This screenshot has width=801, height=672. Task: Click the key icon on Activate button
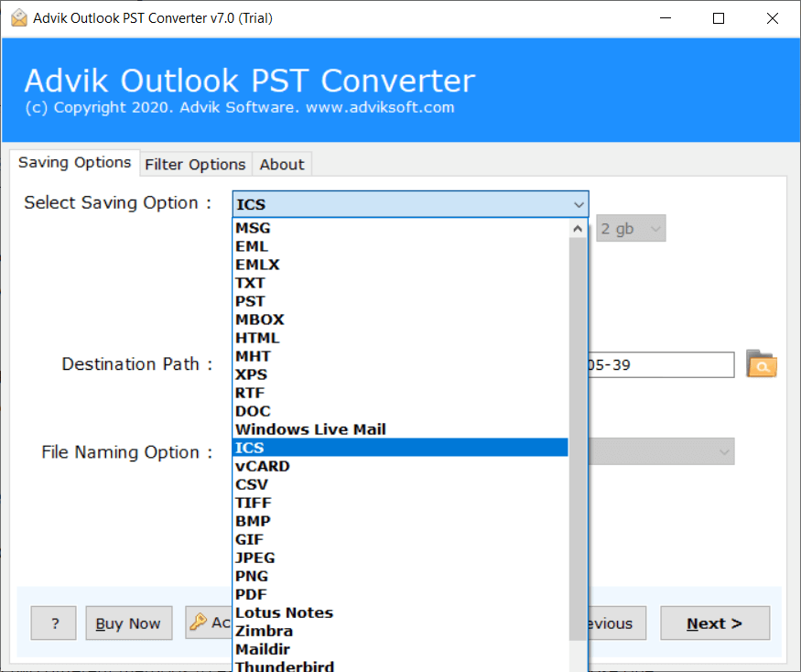click(x=199, y=622)
